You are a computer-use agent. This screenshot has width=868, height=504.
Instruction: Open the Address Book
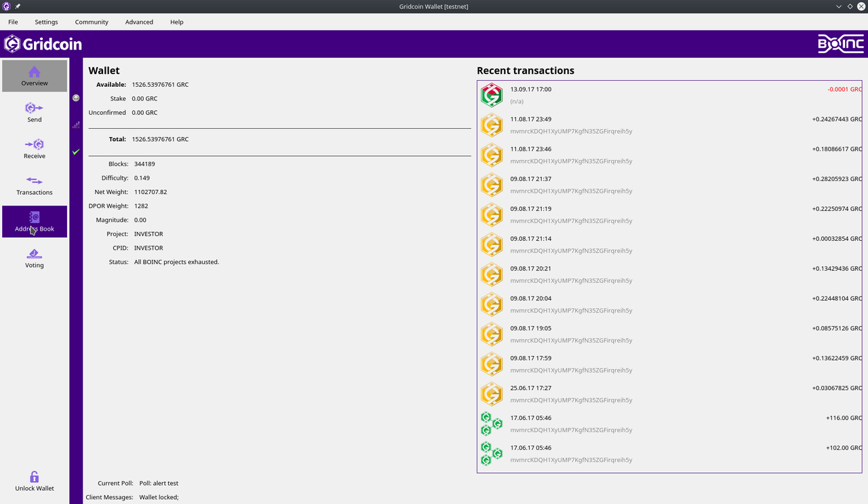pyautogui.click(x=35, y=222)
